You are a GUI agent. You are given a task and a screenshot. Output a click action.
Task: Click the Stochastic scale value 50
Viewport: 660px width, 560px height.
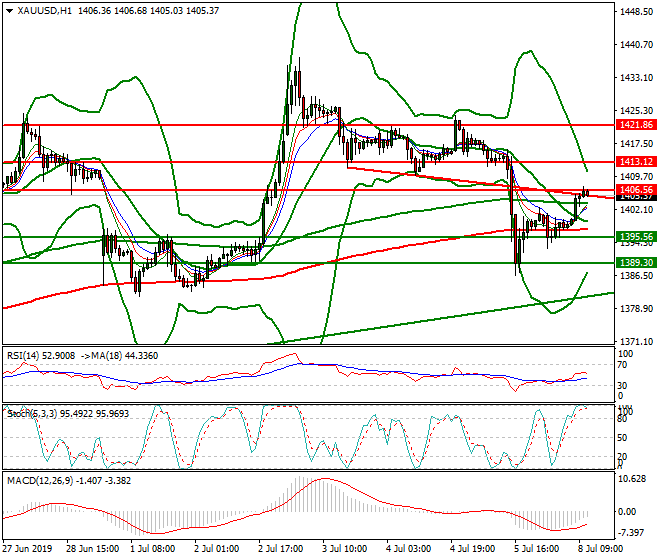coord(622,437)
